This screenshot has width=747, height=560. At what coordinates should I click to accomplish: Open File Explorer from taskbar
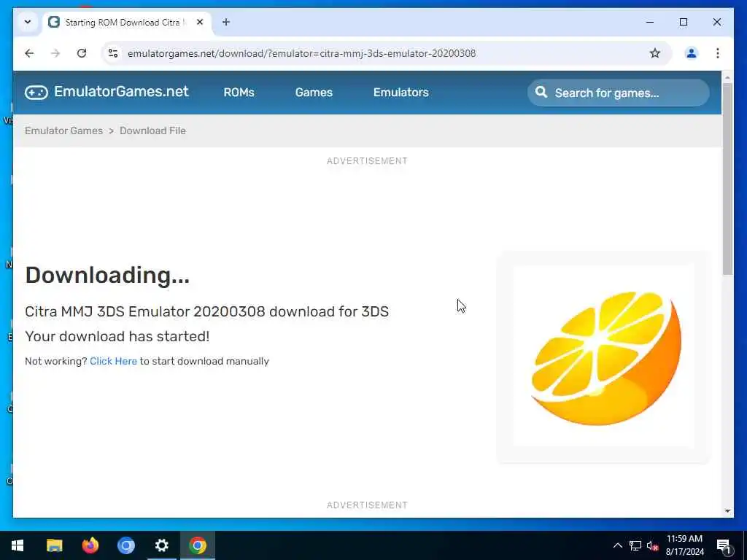coord(54,545)
